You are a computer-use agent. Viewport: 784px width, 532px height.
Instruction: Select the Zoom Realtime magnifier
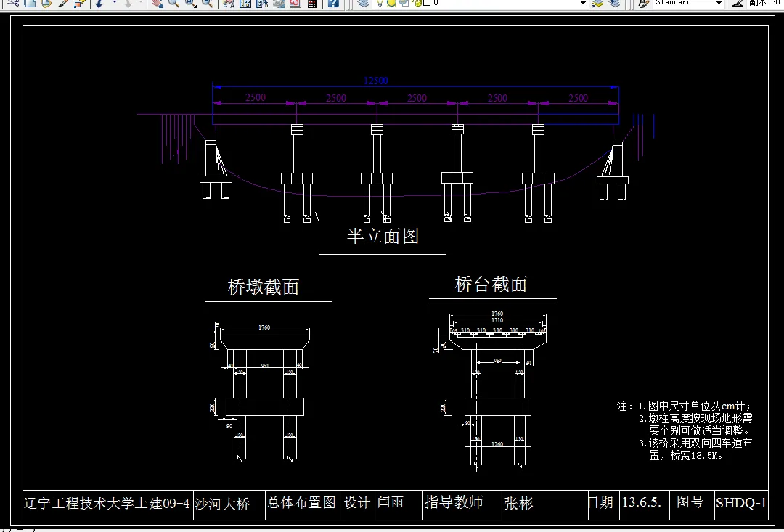(x=174, y=3)
